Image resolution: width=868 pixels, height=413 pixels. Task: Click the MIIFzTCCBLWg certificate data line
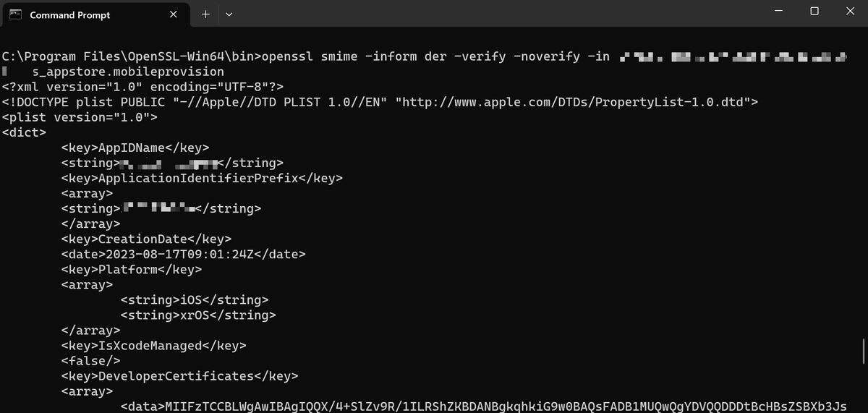click(x=484, y=406)
